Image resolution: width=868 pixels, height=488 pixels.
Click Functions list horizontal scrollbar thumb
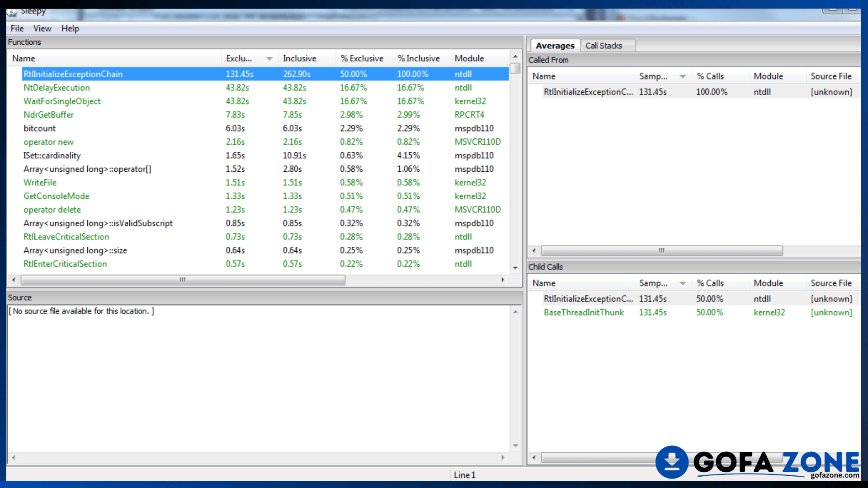click(183, 280)
